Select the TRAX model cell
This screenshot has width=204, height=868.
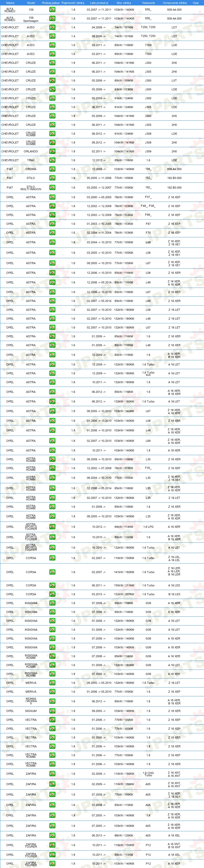31,160
